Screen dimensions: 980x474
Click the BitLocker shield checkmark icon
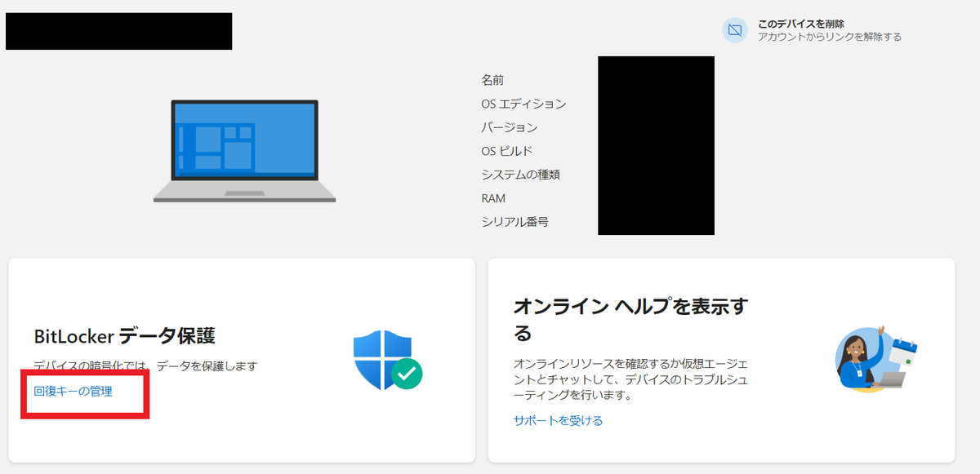pos(388,361)
